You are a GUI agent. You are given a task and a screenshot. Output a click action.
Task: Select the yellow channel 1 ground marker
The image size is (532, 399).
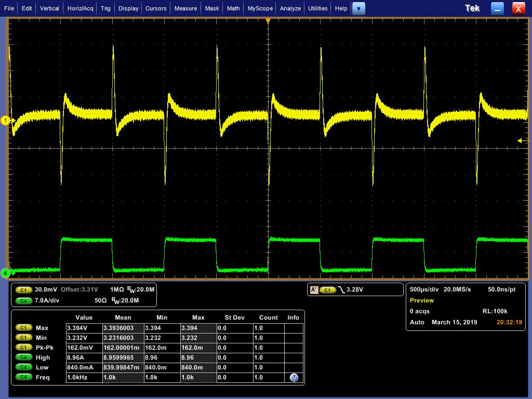6,121
